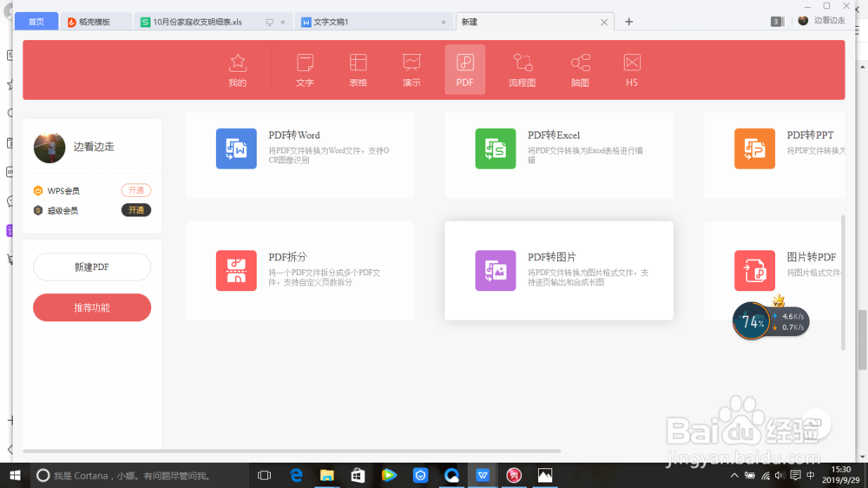Select the 文字 document category
Viewport: 868px width, 488px height.
tap(305, 70)
